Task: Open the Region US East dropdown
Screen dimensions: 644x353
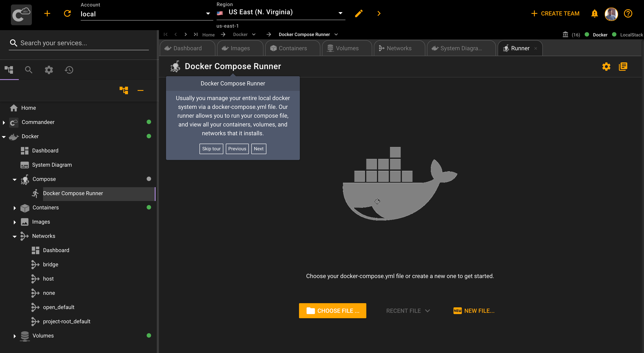Action: [x=281, y=12]
